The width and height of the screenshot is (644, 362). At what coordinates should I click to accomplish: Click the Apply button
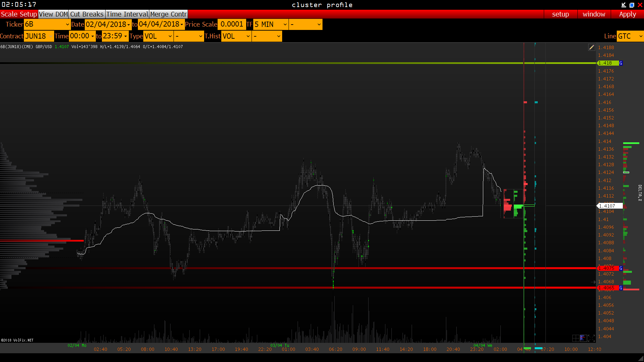point(628,14)
